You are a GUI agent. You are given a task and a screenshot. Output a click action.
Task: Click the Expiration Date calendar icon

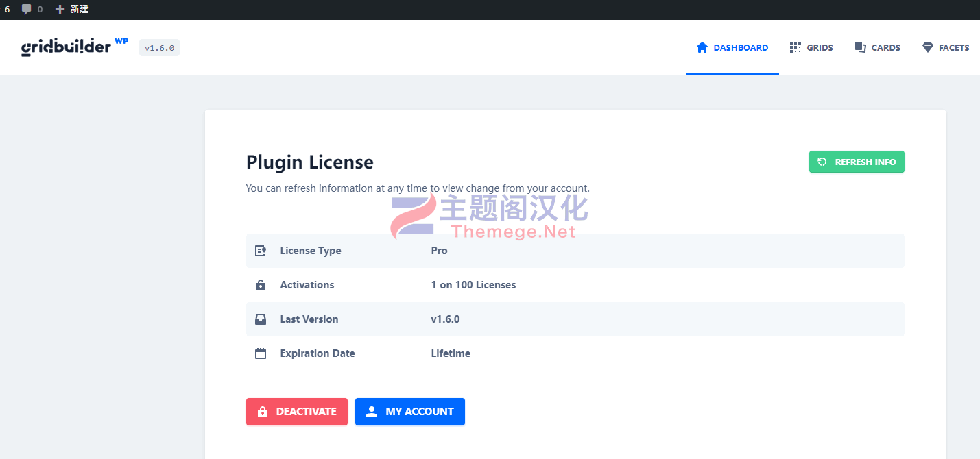[x=261, y=353]
